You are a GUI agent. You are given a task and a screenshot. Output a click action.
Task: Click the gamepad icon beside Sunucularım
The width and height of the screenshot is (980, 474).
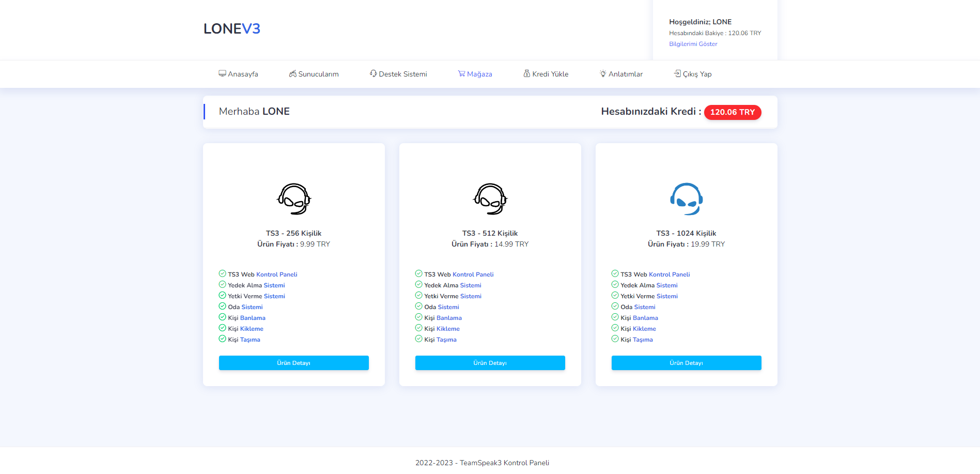coord(293,73)
